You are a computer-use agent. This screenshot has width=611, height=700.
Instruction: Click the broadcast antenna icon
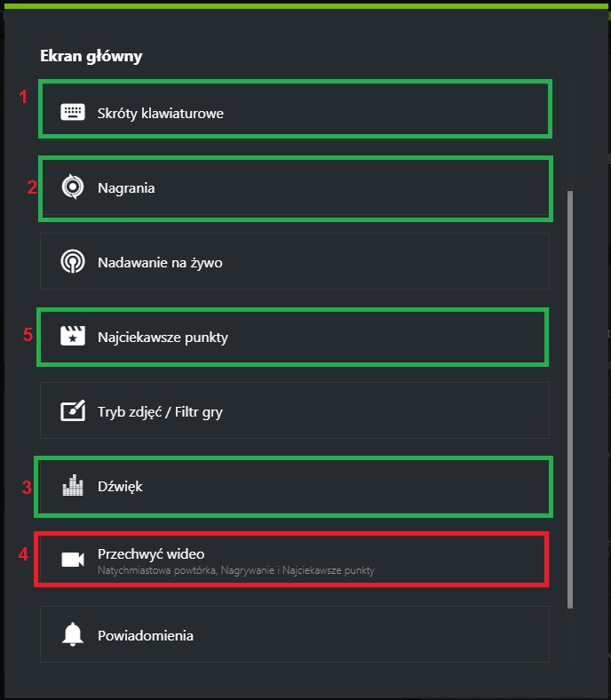(72, 262)
